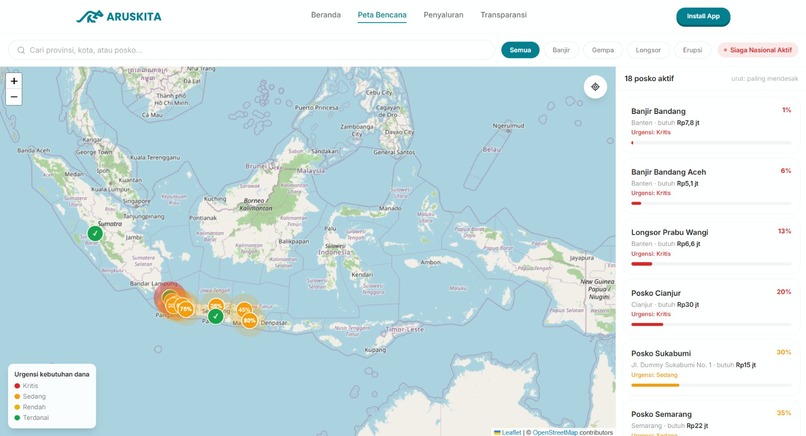This screenshot has height=436, width=806.
Task: Click the ARUSKITA logo
Action: (x=119, y=16)
